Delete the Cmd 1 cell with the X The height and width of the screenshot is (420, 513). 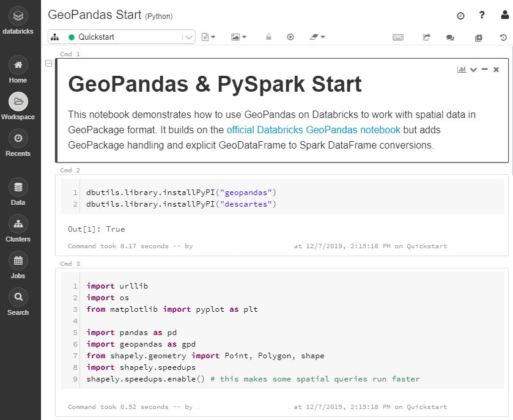pos(496,69)
